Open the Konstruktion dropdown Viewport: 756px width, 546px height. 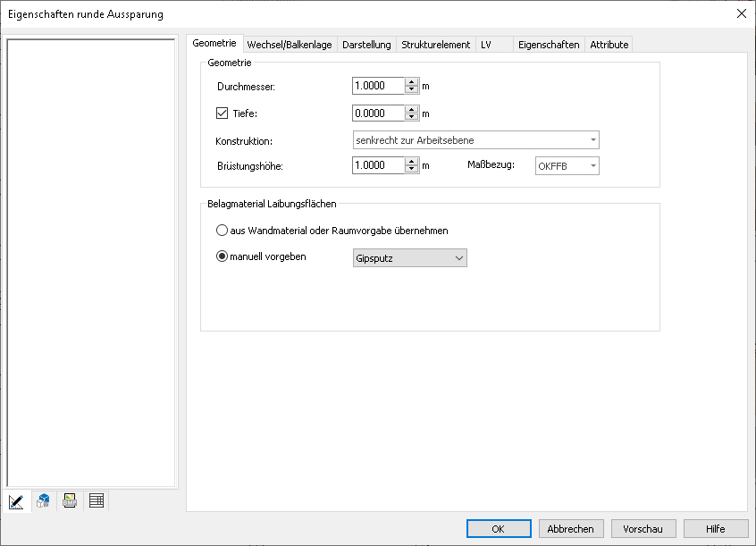click(475, 140)
